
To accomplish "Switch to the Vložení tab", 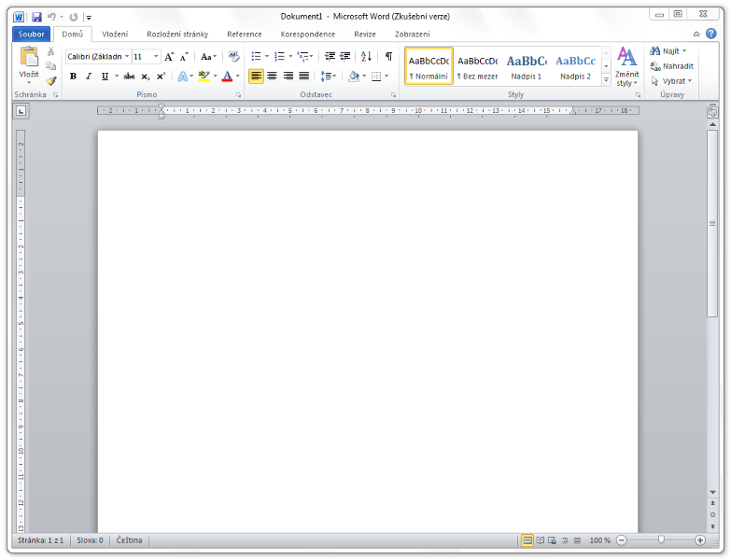I will 115,34.
